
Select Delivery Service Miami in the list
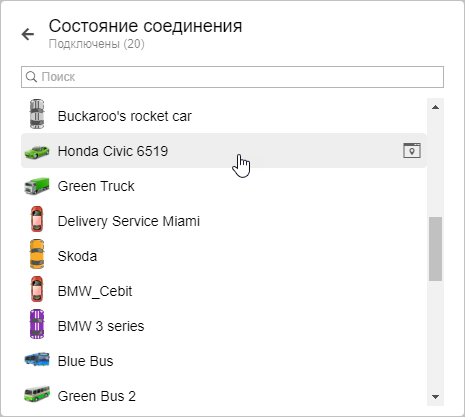click(x=224, y=221)
